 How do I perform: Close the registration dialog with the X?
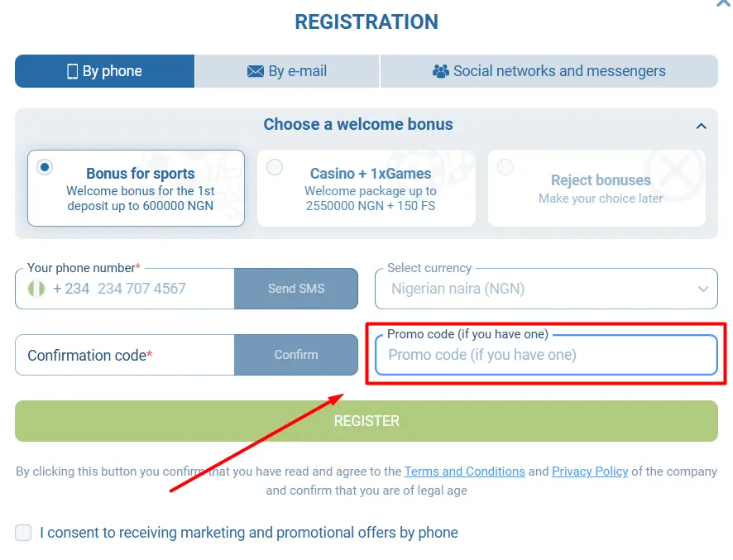(723, 3)
